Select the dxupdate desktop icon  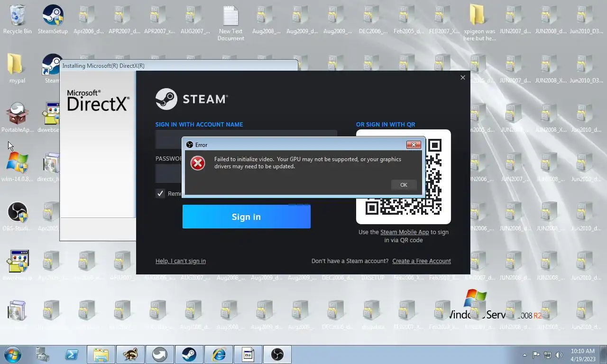point(373,314)
